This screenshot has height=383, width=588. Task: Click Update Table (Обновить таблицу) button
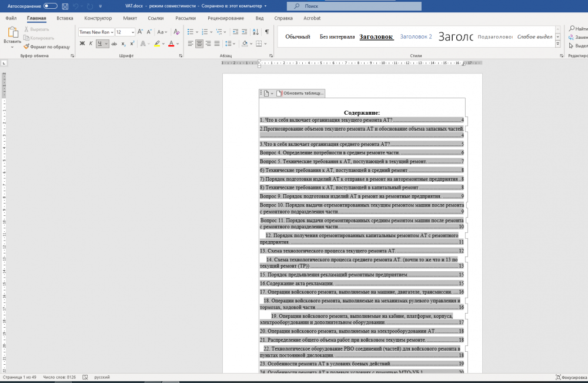[300, 93]
